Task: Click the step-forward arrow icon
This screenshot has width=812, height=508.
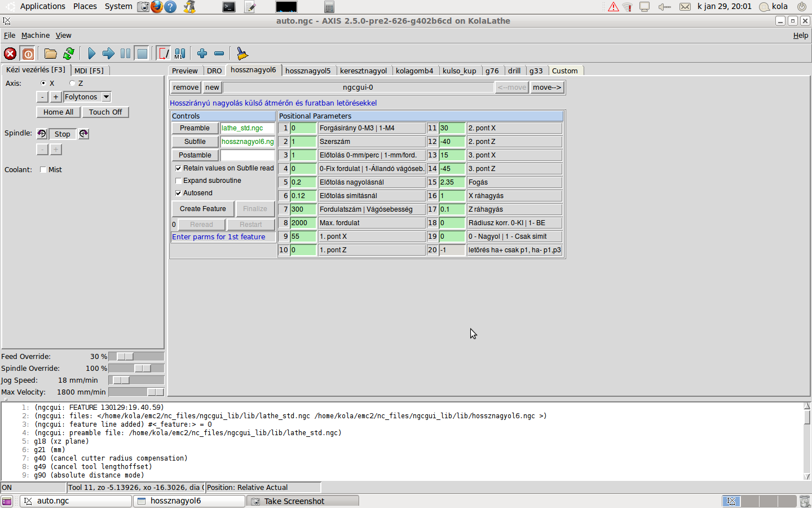Action: pyautogui.click(x=108, y=54)
